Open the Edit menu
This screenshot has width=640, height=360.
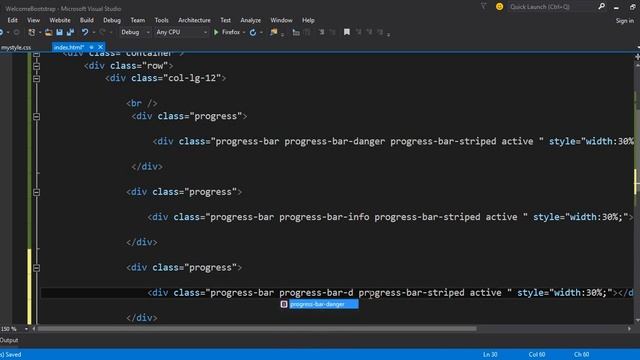tap(13, 20)
